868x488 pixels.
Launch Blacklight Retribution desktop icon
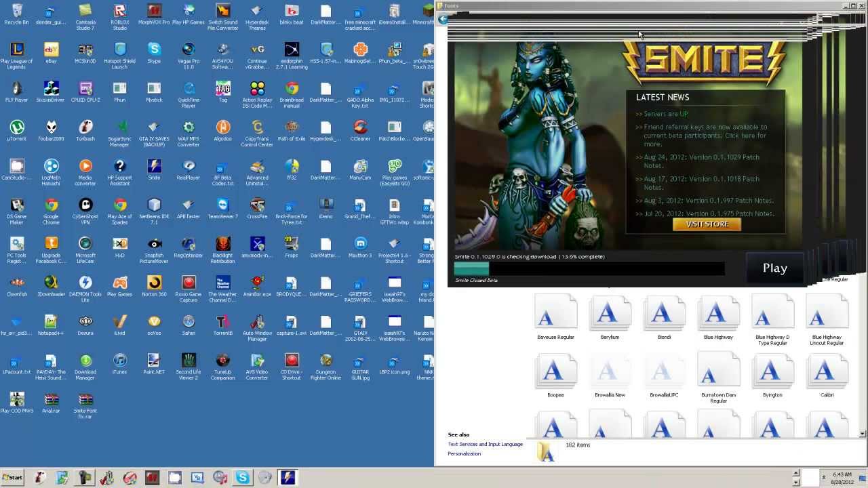(x=223, y=250)
